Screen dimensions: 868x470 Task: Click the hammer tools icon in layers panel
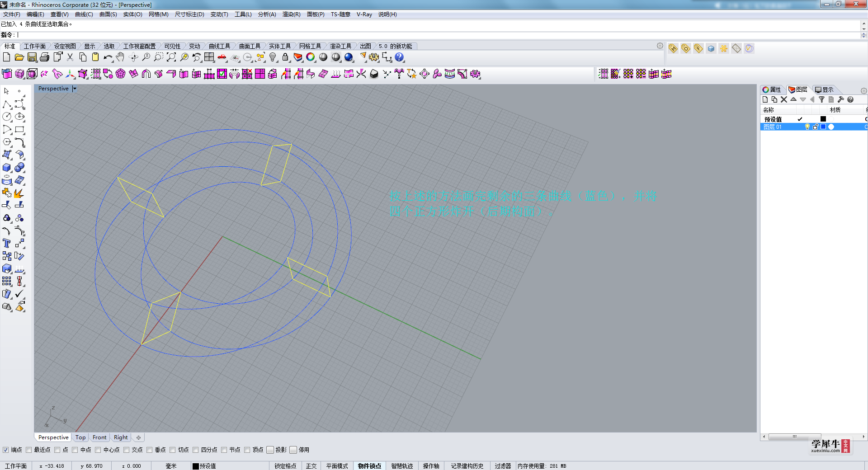pyautogui.click(x=841, y=99)
